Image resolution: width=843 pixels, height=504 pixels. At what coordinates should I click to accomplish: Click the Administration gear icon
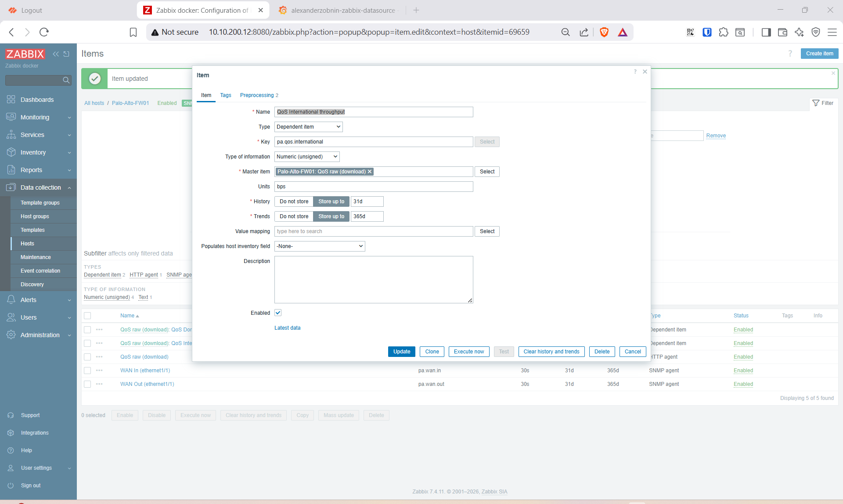[x=11, y=335]
